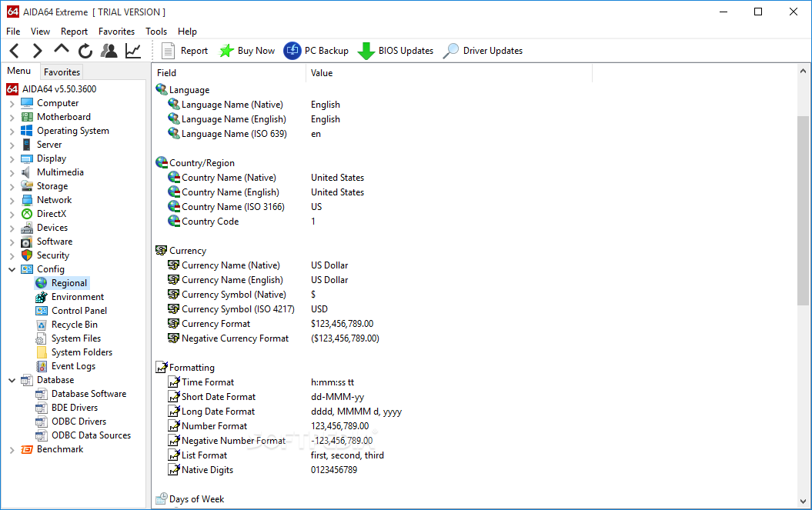
Task: Expand the Storage tree node
Action: (12, 186)
